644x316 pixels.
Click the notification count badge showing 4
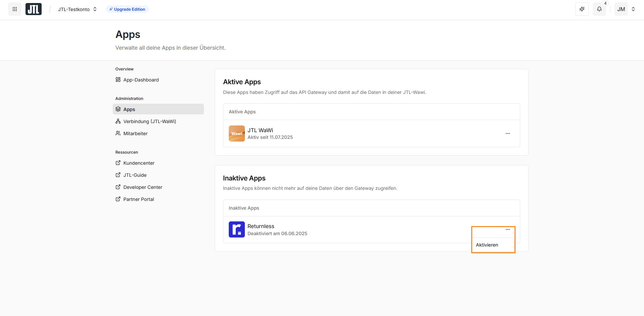click(605, 3)
